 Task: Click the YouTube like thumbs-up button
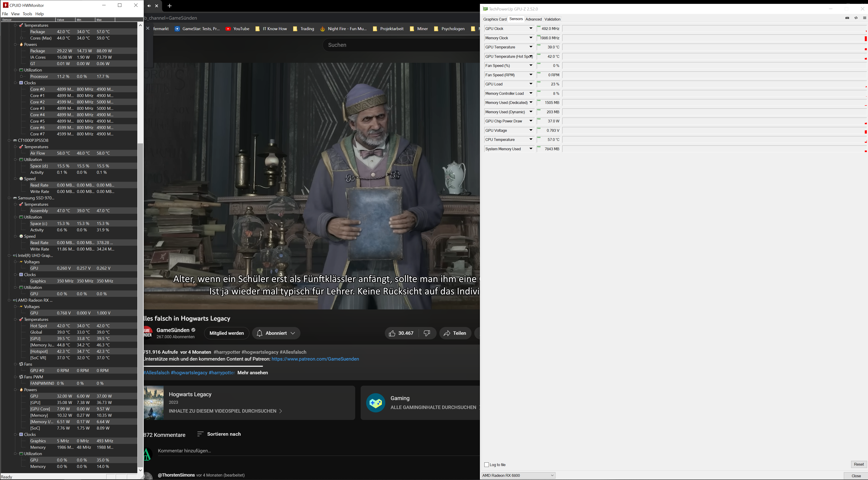pyautogui.click(x=402, y=333)
